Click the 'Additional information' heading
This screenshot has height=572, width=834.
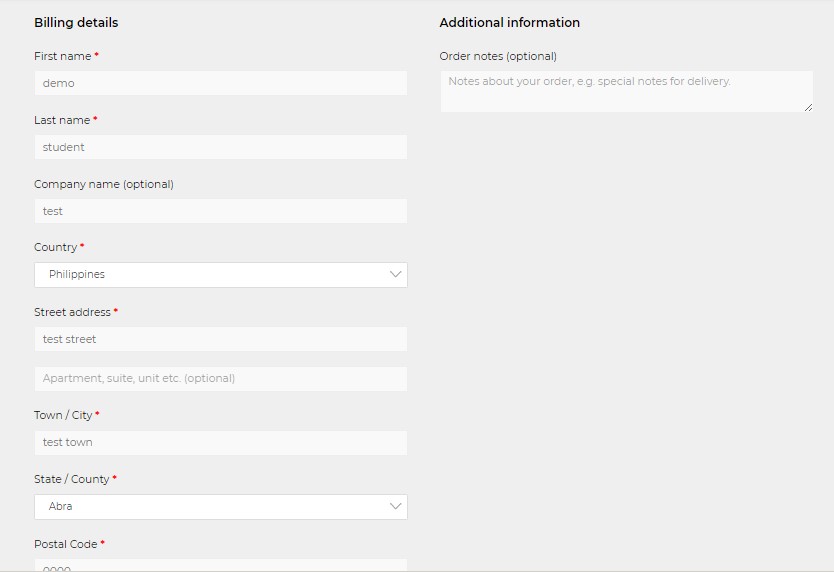click(x=509, y=22)
